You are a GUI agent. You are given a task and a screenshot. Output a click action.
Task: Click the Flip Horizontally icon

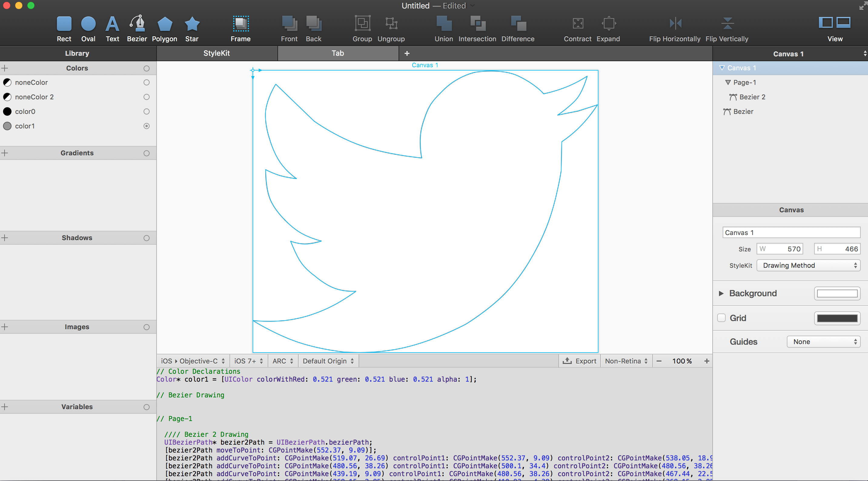(x=675, y=24)
